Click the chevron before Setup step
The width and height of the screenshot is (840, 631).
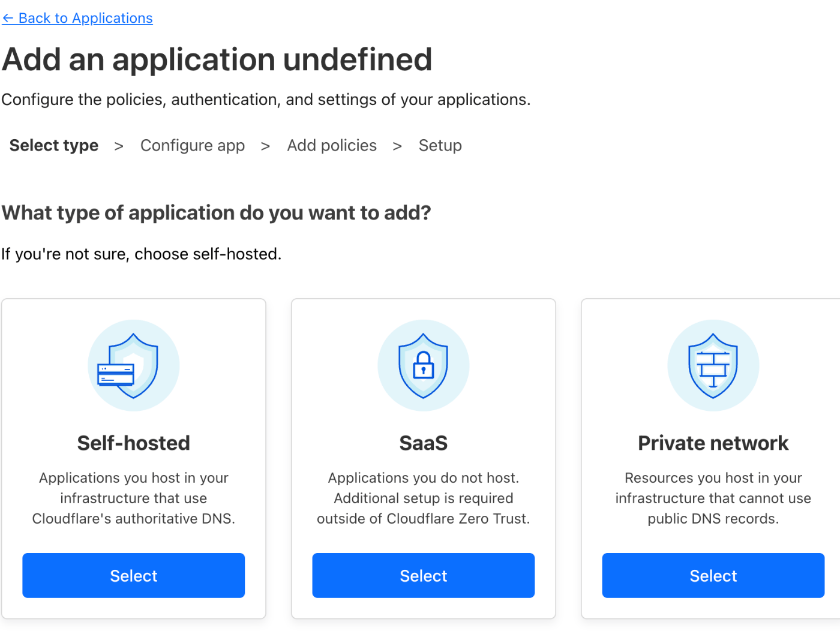397,146
